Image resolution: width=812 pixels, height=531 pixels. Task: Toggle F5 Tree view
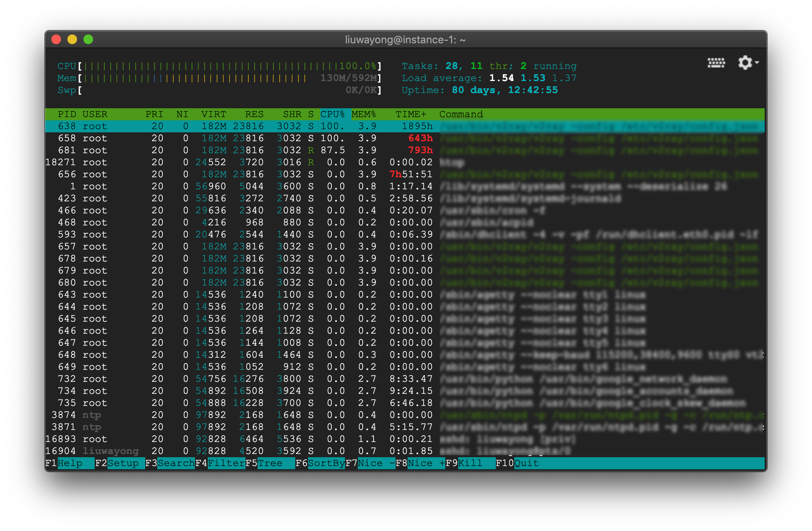(270, 463)
